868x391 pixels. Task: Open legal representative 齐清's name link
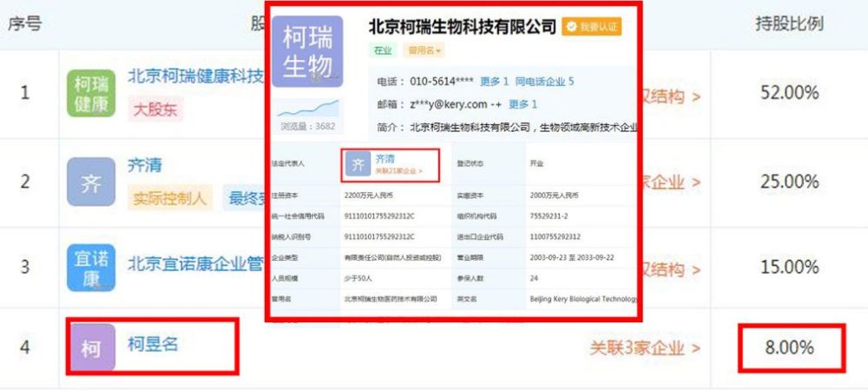pyautogui.click(x=385, y=159)
